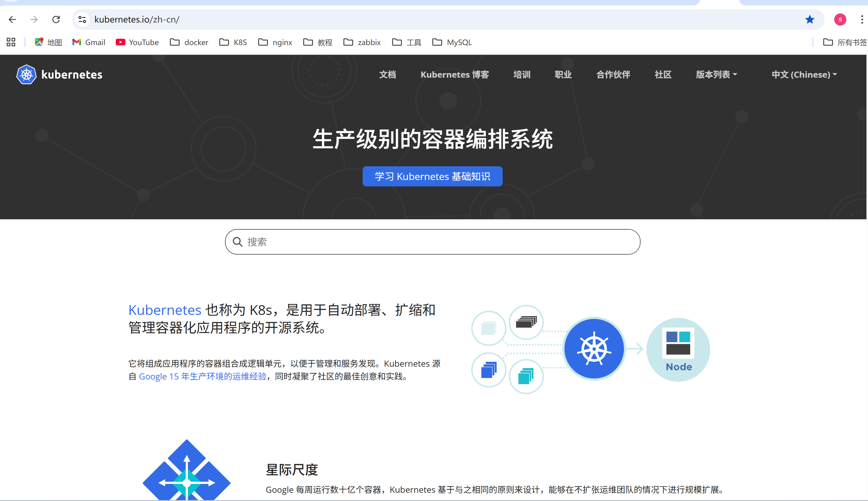
Task: Click the browser forward arrow
Action: coord(34,19)
